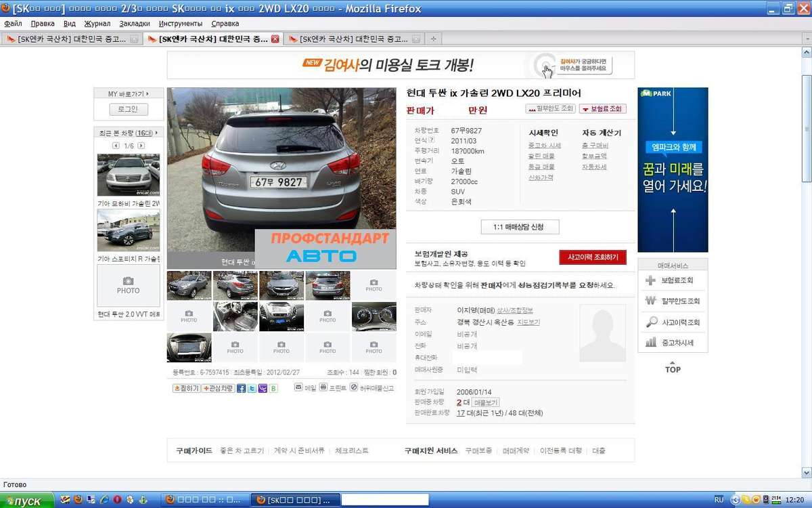Click the 보험료조회 plus icon in sidebar
The height and width of the screenshot is (508, 812).
(x=650, y=280)
